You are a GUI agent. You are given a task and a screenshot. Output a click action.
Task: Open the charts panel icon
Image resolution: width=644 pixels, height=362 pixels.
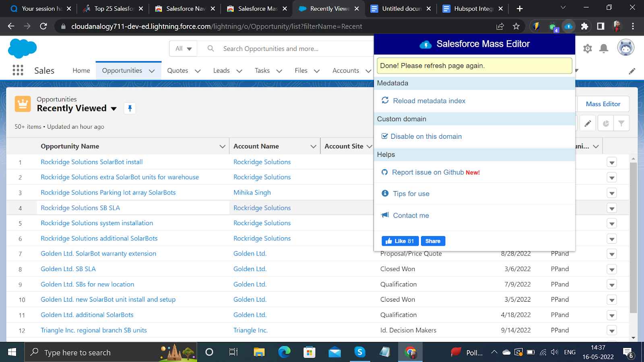[606, 123]
